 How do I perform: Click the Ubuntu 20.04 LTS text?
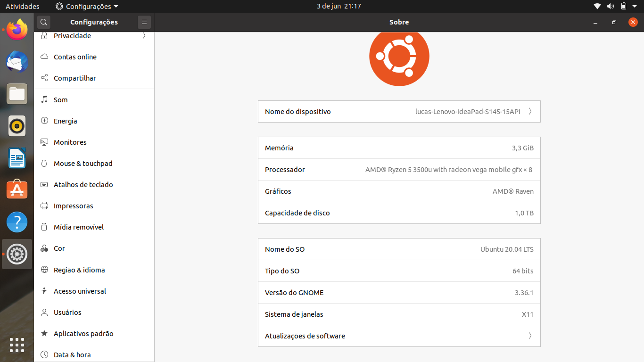tap(507, 249)
